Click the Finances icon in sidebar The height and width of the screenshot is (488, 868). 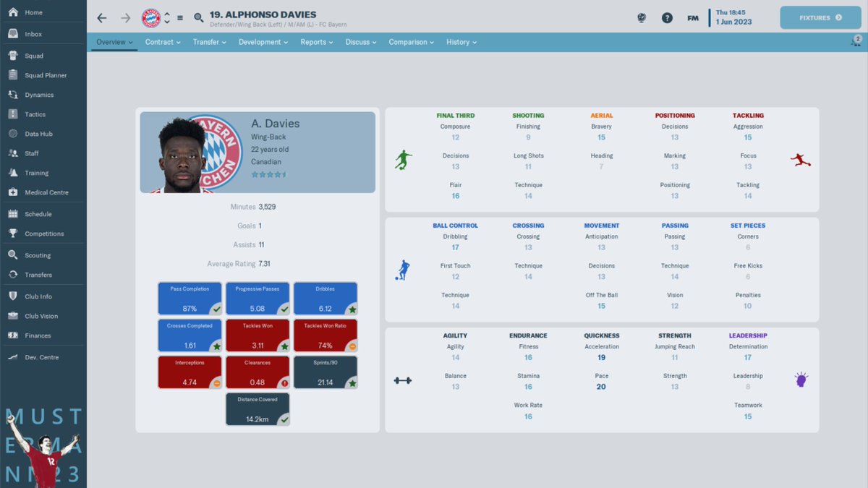(x=12, y=335)
